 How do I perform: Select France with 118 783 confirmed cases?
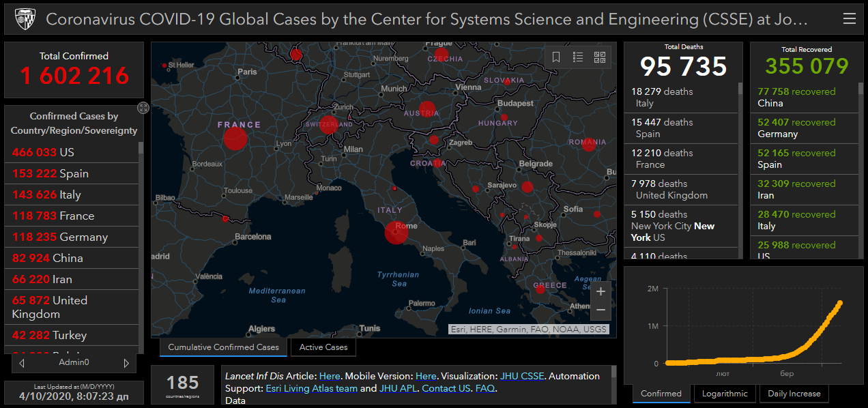72,216
